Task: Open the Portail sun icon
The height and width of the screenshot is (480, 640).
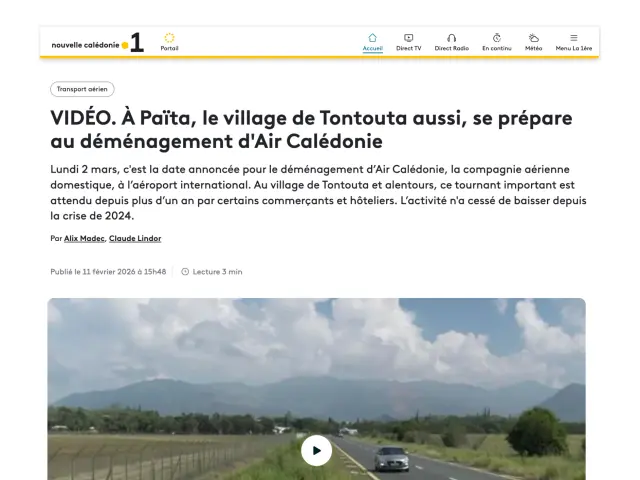Action: pyautogui.click(x=169, y=38)
